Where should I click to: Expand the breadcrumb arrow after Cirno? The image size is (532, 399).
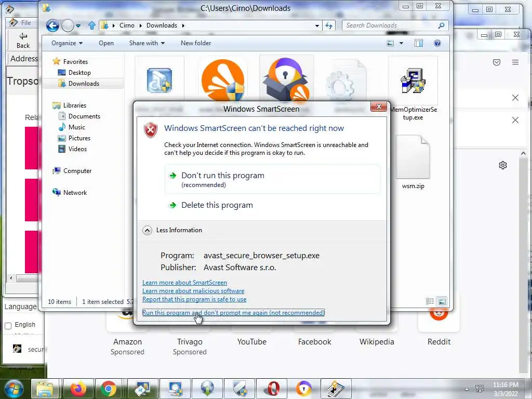[140, 25]
